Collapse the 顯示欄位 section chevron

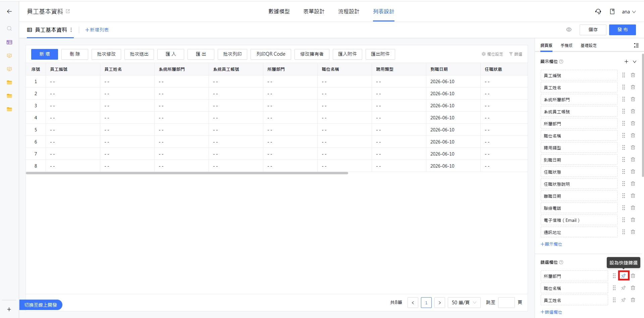[635, 62]
